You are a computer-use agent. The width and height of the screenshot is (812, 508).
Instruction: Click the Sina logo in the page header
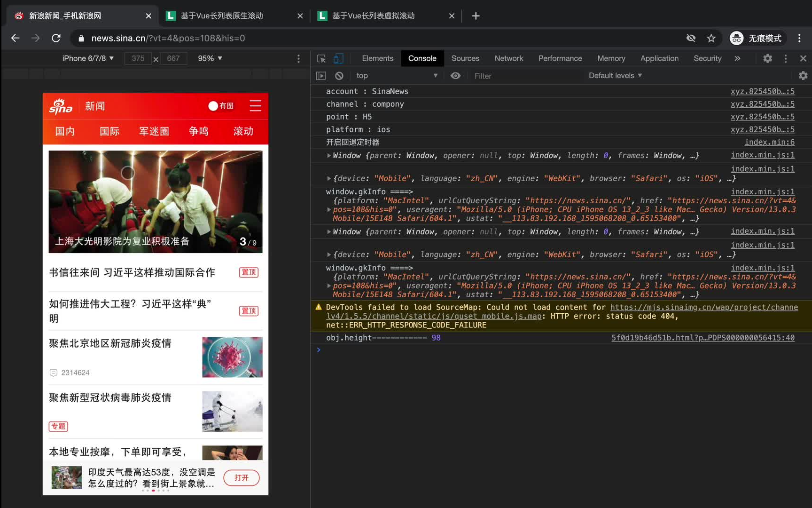point(61,107)
